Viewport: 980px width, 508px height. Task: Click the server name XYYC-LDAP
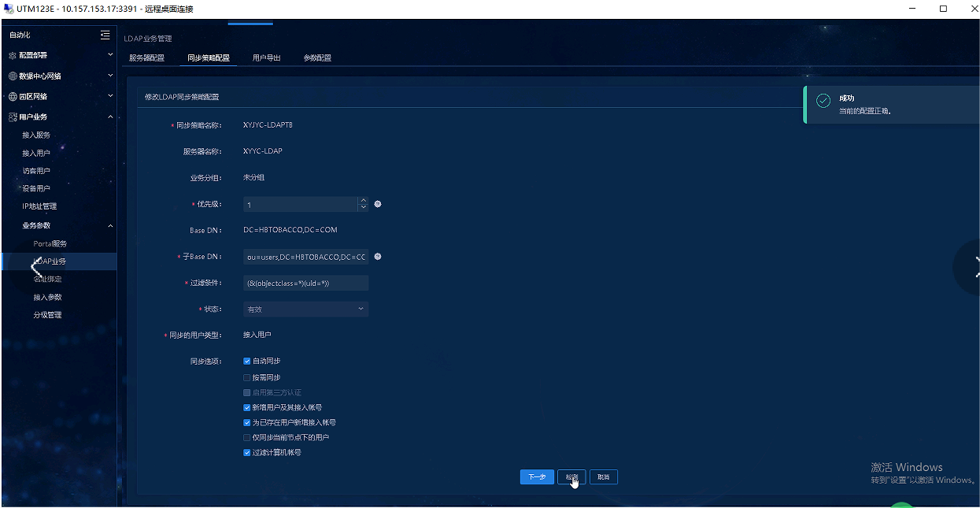point(263,151)
